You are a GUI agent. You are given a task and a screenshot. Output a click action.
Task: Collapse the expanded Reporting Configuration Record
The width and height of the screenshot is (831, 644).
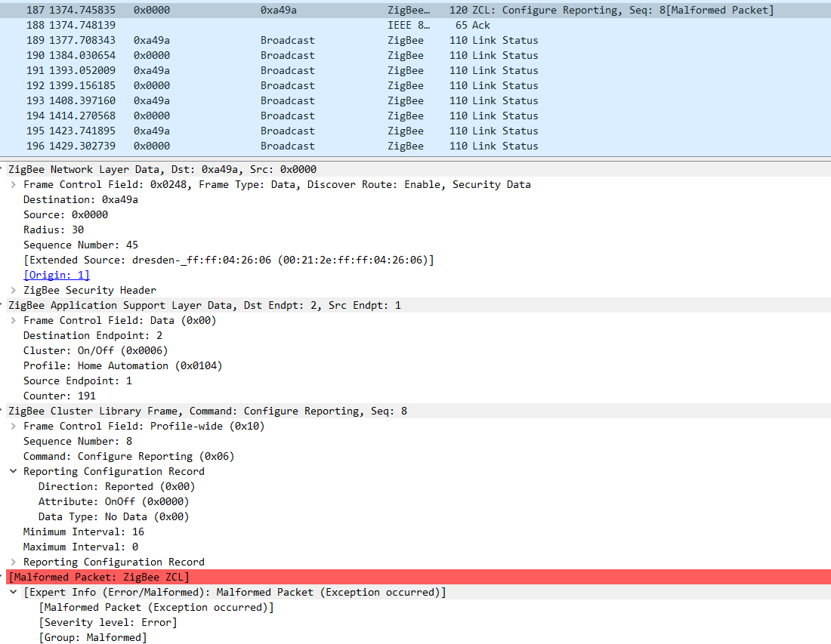(14, 471)
